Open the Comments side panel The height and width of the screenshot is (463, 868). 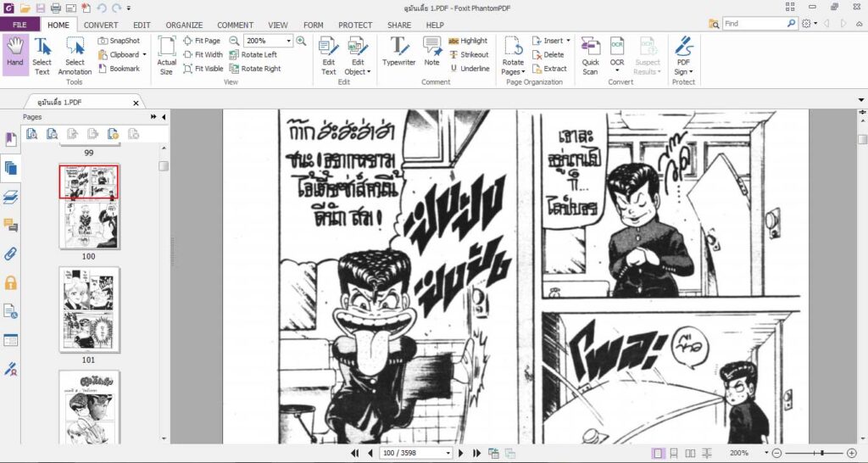coord(10,226)
